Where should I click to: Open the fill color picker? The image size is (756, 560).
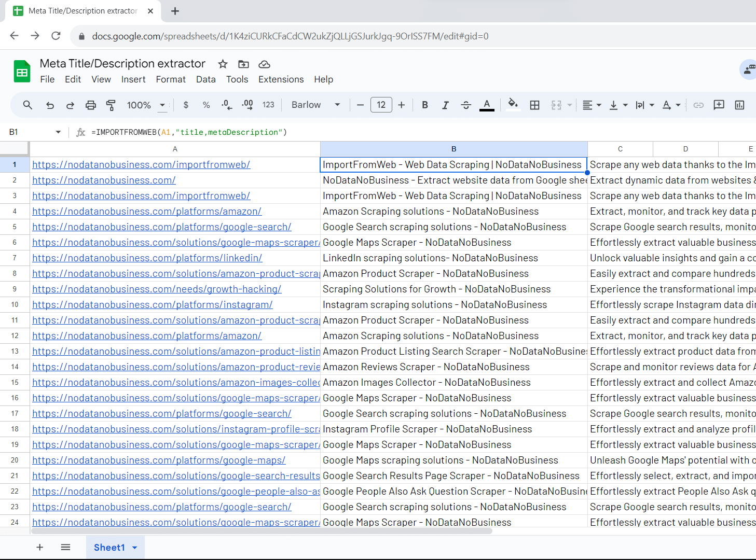pyautogui.click(x=513, y=105)
